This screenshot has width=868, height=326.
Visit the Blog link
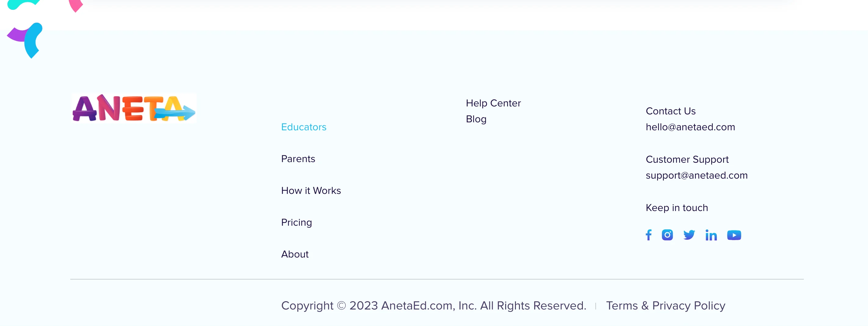coord(476,119)
